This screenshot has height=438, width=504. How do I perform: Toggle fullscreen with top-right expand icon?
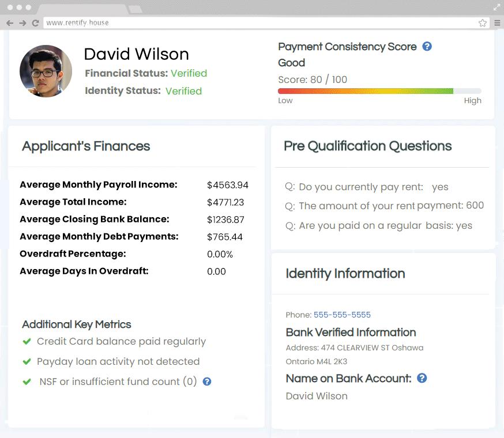[497, 7]
